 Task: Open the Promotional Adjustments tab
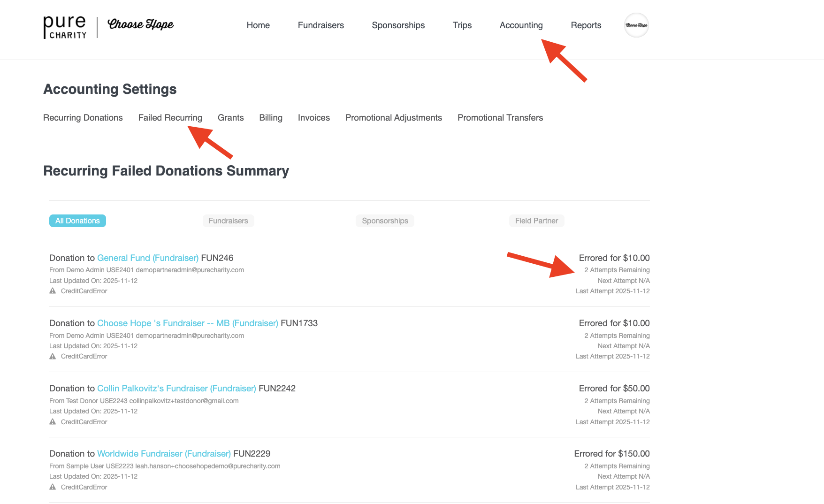point(393,118)
